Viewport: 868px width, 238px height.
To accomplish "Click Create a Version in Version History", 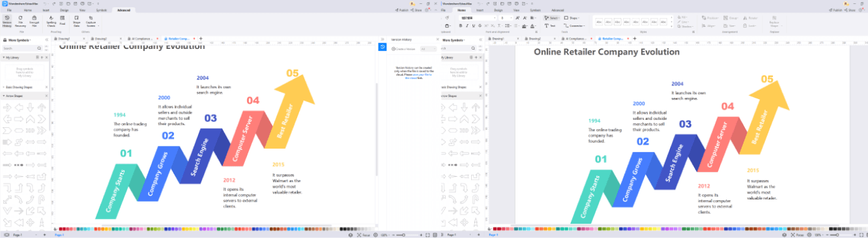I will 404,49.
